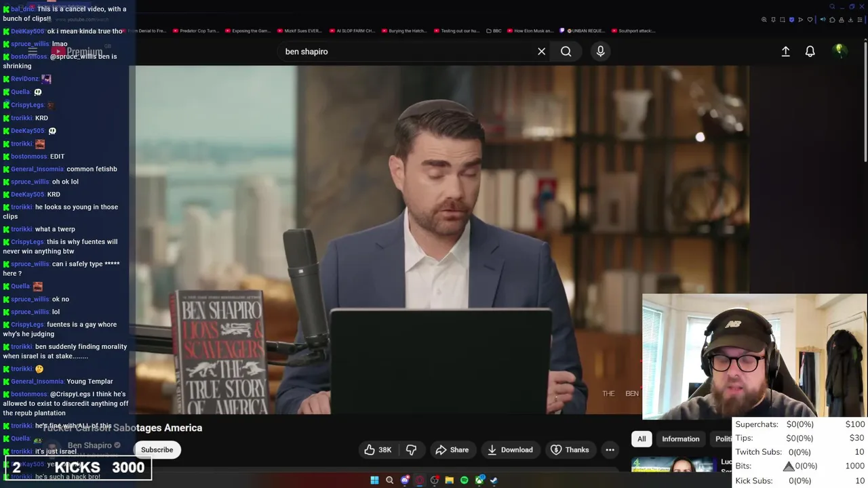868x488 pixels.
Task: Open the send/flow arrow icon
Action: [x=800, y=20]
